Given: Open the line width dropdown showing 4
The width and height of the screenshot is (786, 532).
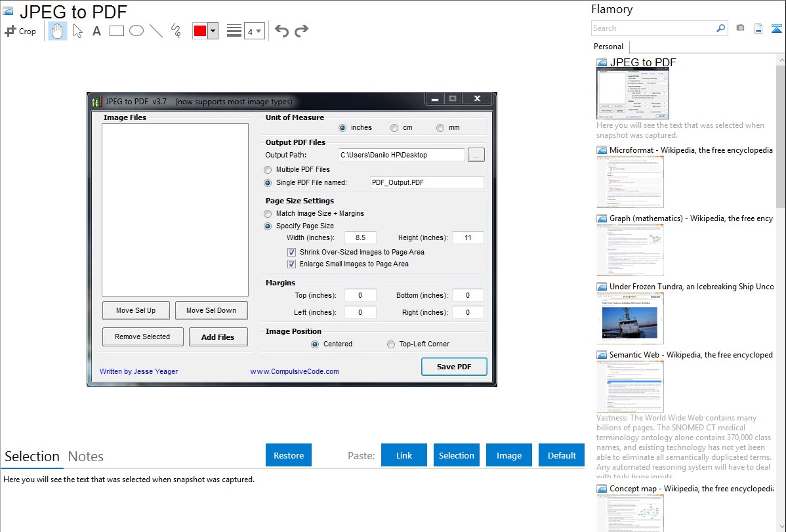Looking at the screenshot, I should [254, 31].
